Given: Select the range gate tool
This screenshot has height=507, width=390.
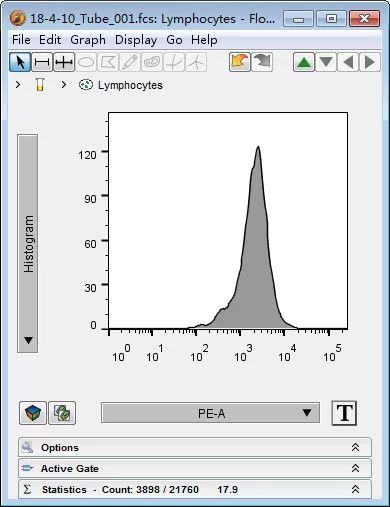Looking at the screenshot, I should point(42,62).
